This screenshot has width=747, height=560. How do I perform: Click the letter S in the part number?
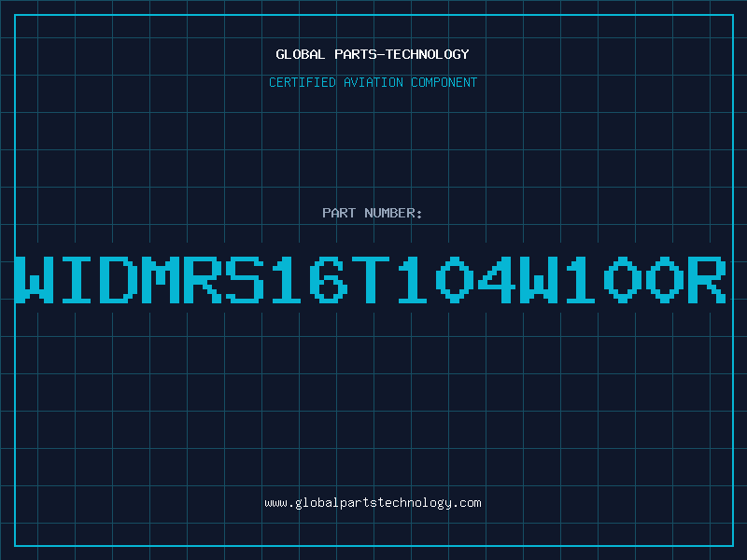point(245,280)
